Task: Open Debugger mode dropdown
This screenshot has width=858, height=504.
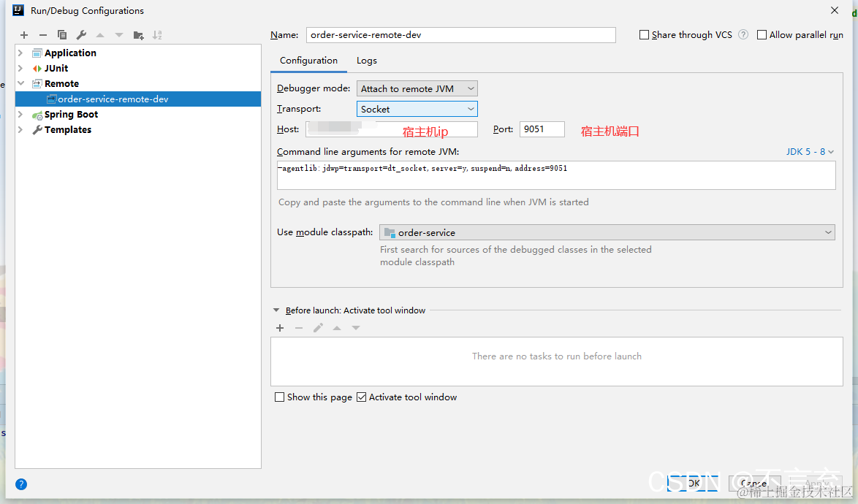Action: pos(417,88)
